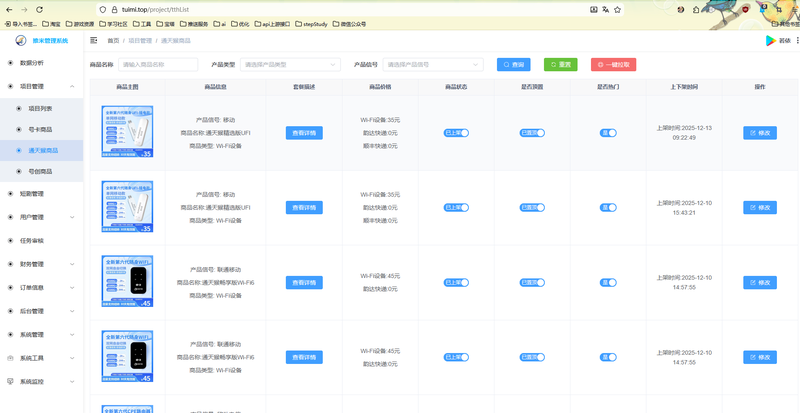Viewport: 800px width, 413px height.
Task: Open 号卡商品 in the sidebar menu
Action: pyautogui.click(x=41, y=129)
